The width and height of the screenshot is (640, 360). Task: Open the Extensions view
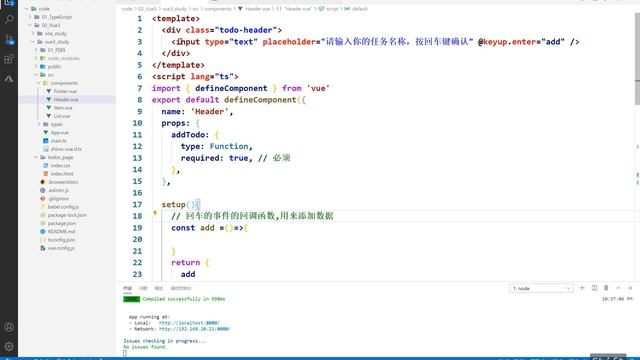pyautogui.click(x=9, y=59)
